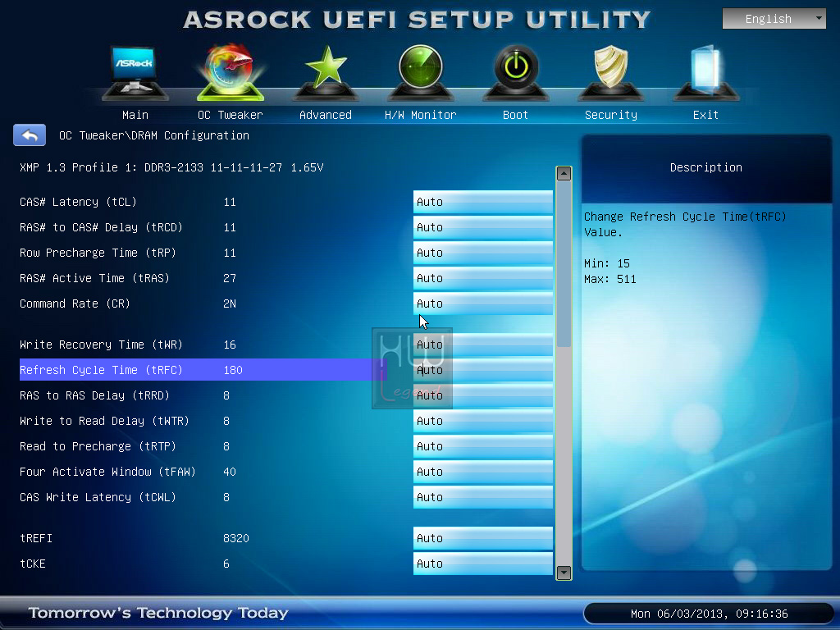Image resolution: width=840 pixels, height=630 pixels.
Task: Go back using the blue arrow icon
Action: 30,135
